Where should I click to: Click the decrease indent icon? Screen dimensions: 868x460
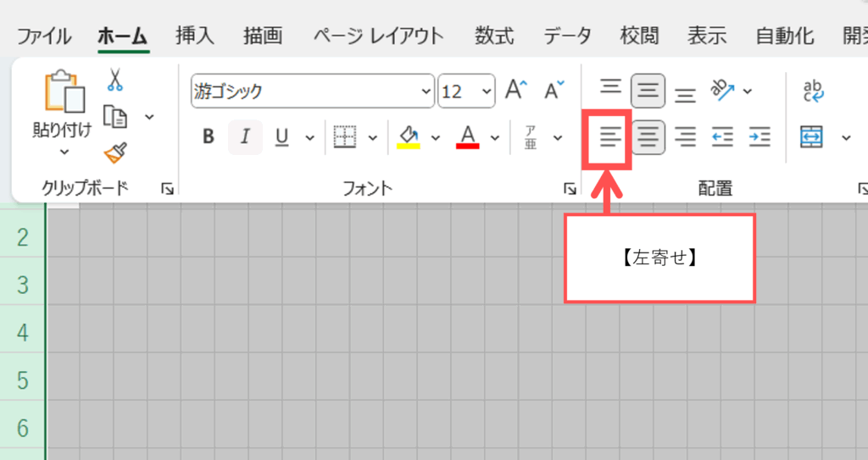[x=722, y=137]
